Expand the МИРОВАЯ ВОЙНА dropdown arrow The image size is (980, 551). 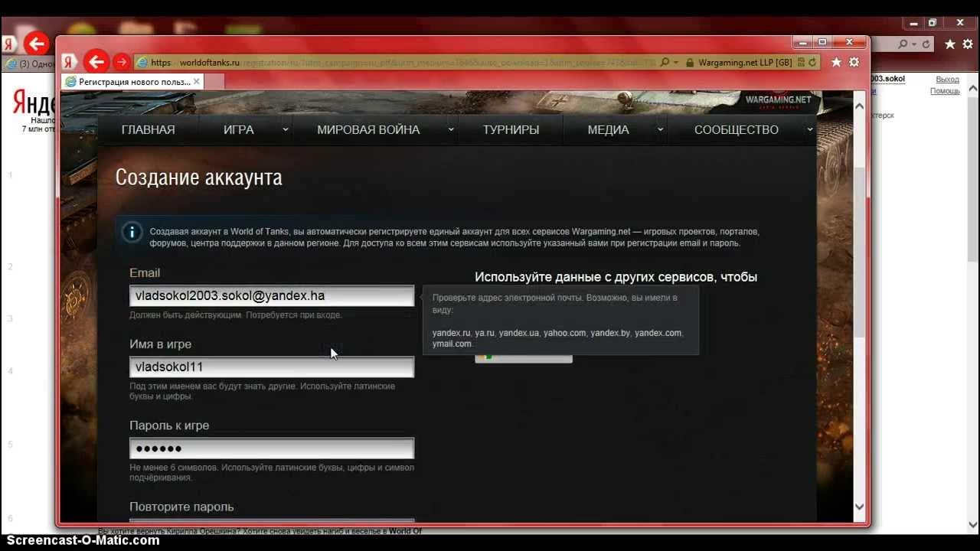point(451,130)
